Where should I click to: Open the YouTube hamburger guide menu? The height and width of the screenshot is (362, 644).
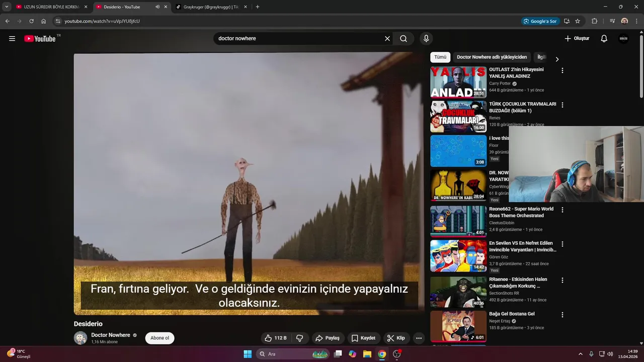(x=12, y=39)
